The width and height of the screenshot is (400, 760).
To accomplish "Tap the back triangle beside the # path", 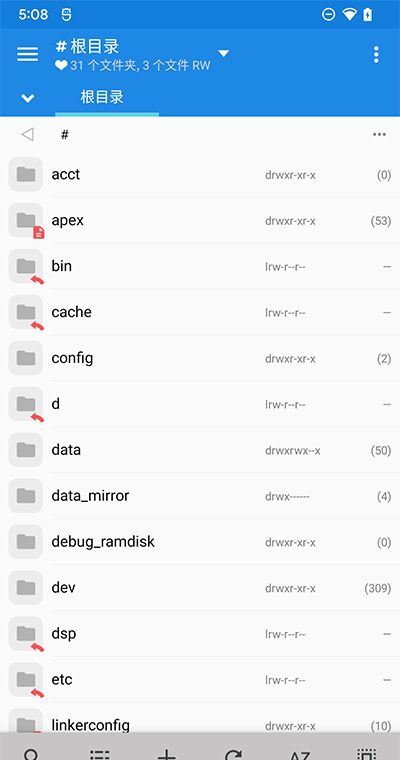I will pyautogui.click(x=28, y=134).
